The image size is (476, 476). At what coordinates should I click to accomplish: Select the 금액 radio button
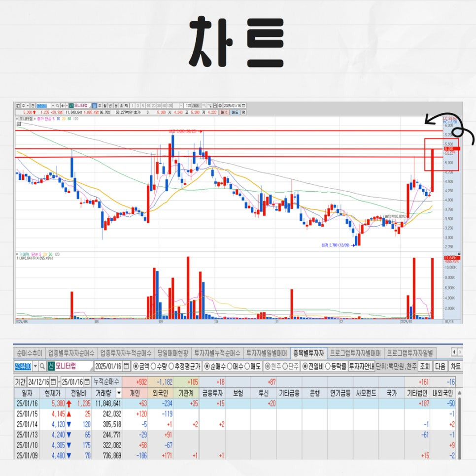(136, 367)
